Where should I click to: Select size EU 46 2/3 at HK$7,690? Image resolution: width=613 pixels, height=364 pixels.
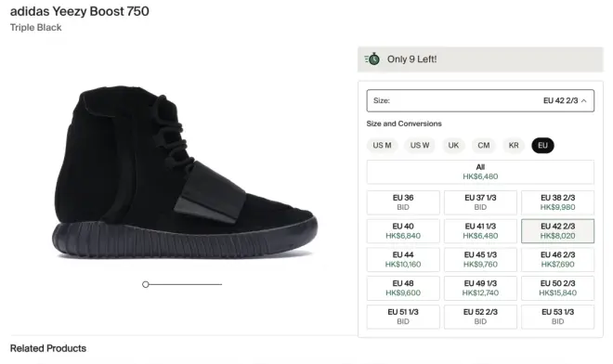click(557, 260)
